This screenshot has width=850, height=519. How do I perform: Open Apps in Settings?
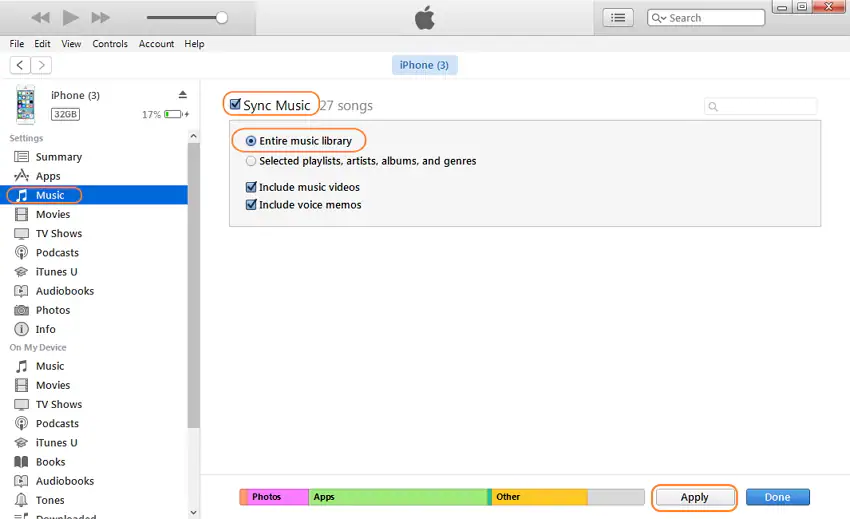tap(94, 176)
